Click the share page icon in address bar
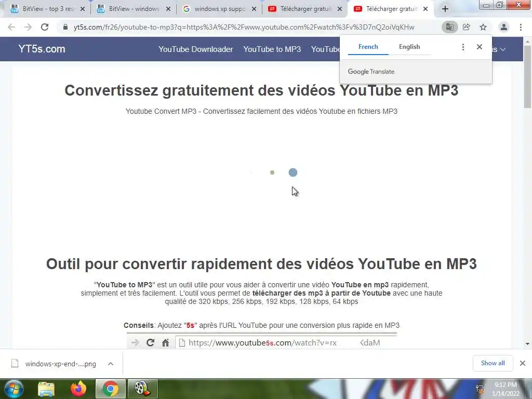 click(467, 27)
